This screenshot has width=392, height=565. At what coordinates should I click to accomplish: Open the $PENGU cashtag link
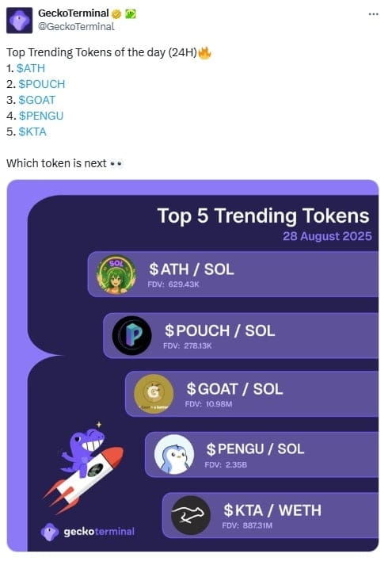41,116
